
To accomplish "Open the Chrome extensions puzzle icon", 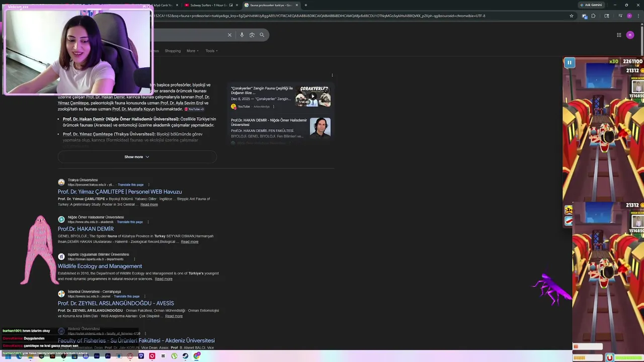I will pos(593,16).
